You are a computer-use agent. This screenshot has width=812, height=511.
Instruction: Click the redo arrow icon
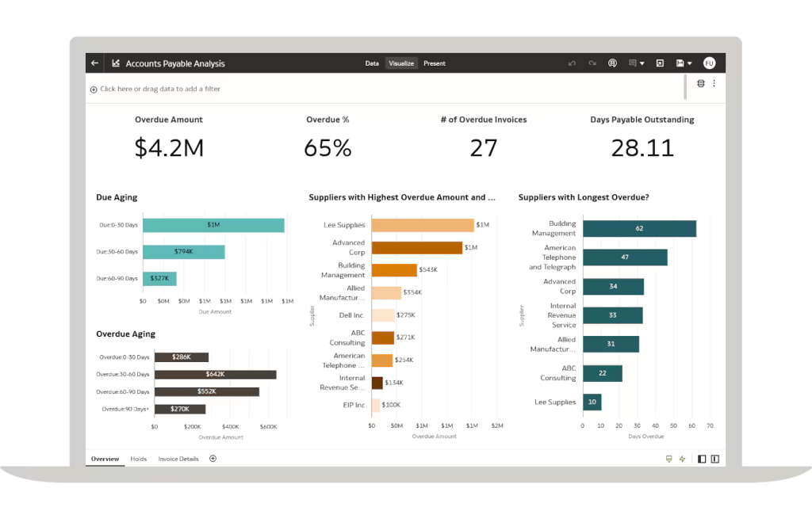(592, 63)
